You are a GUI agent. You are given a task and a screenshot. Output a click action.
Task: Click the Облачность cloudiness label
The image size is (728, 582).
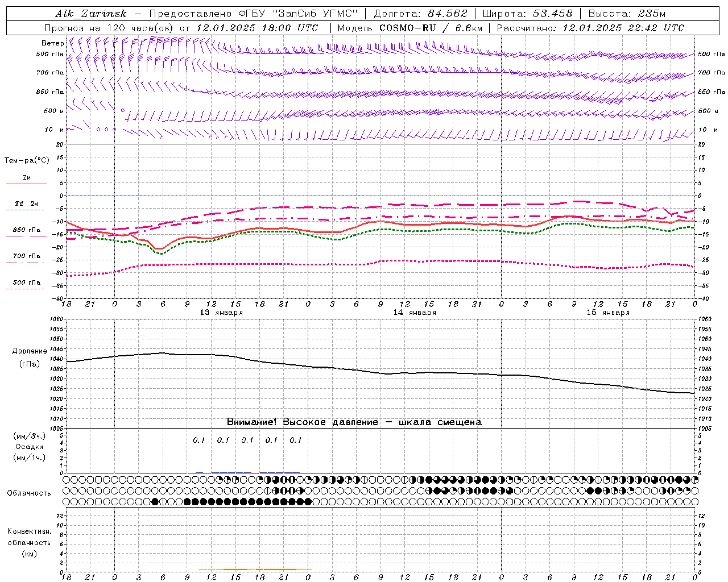[29, 493]
